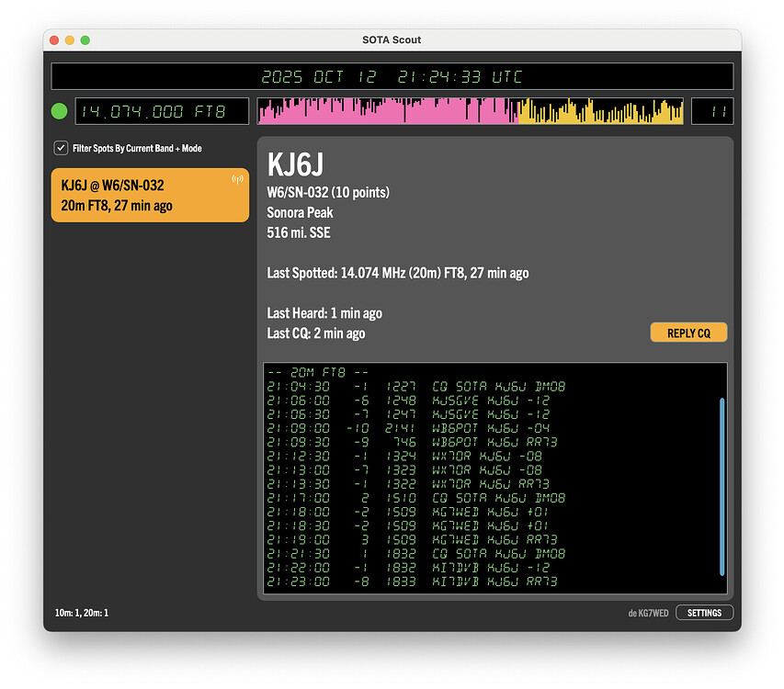
Task: Click the -- 20M FT8 -- log header
Action: click(318, 372)
